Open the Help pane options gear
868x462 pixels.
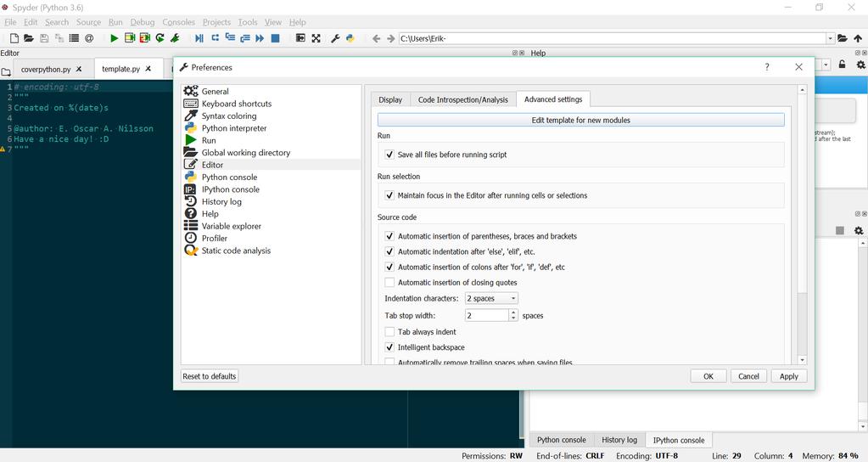click(861, 65)
